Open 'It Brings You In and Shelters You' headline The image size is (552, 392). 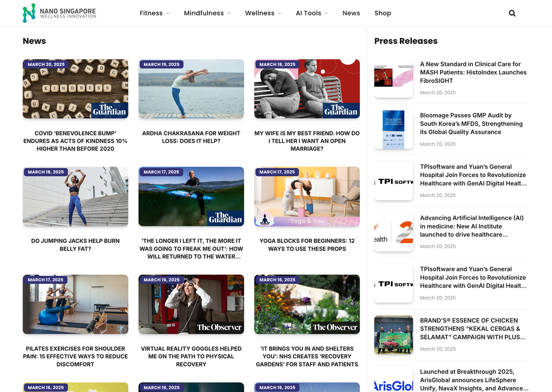coord(307,356)
